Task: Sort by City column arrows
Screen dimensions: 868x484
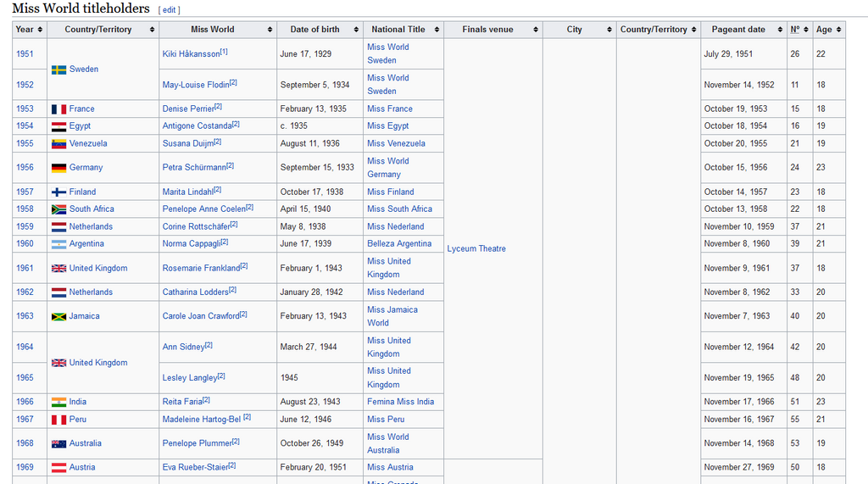Action: tap(609, 30)
